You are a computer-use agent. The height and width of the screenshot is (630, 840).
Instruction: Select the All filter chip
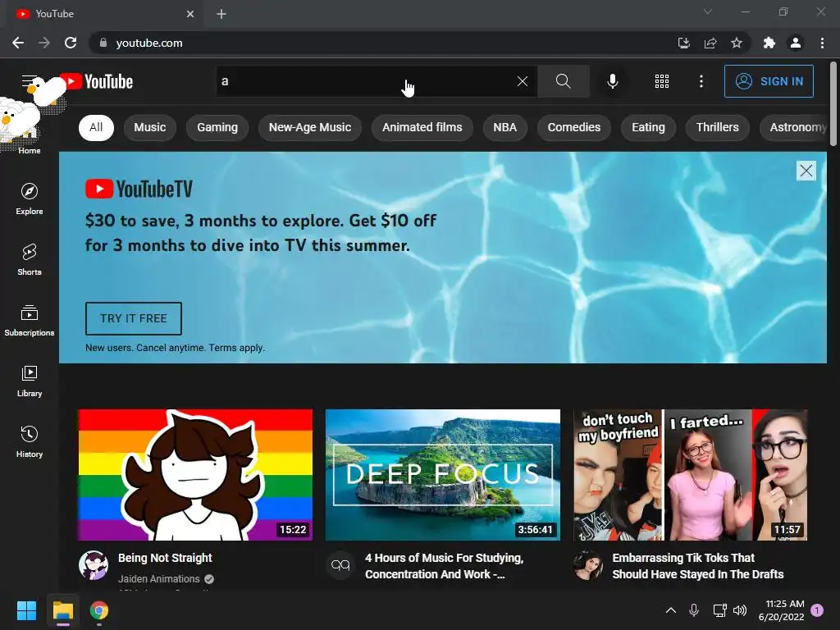coord(97,127)
